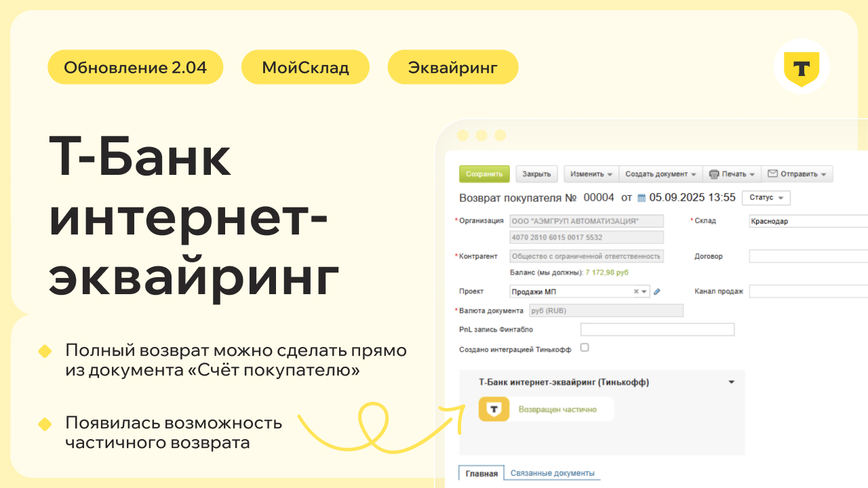Click the pencil edit icon next to project

click(656, 291)
